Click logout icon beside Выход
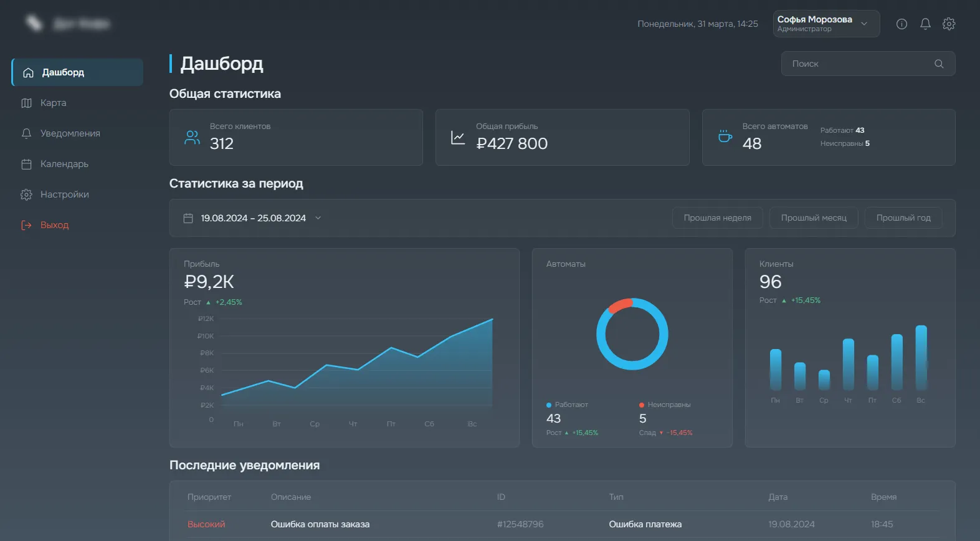 26,225
